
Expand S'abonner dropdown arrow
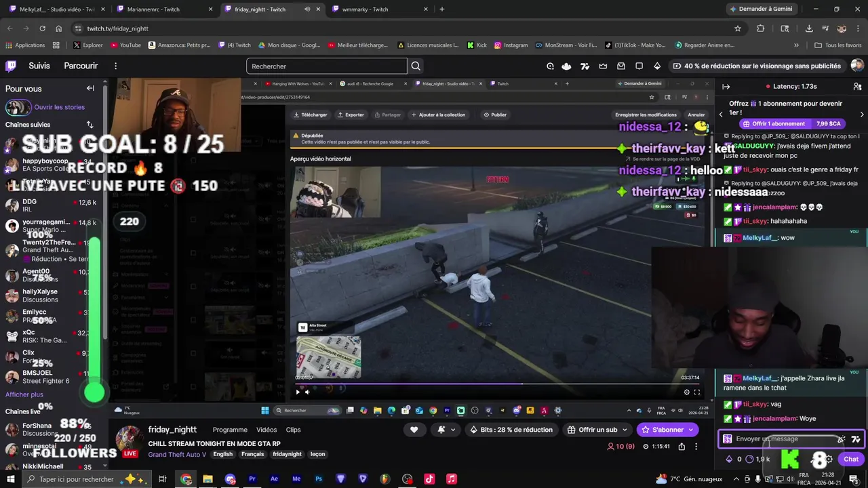[690, 430]
